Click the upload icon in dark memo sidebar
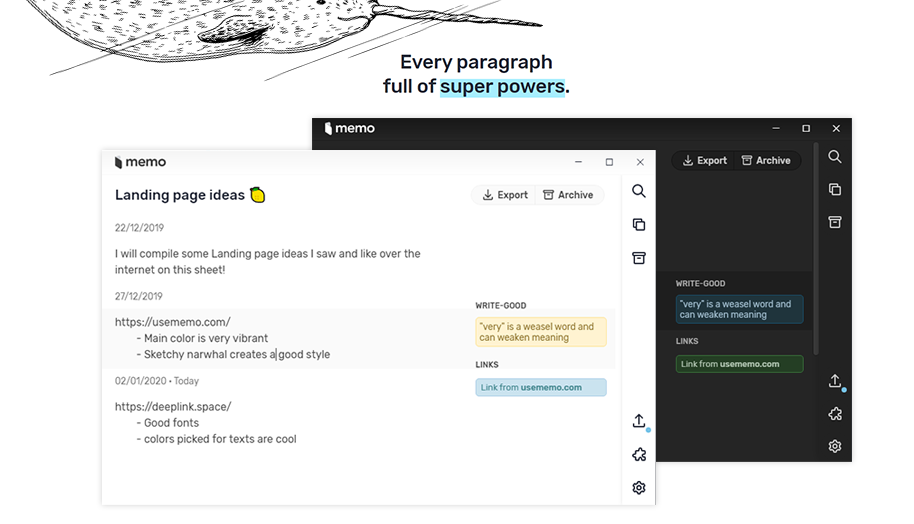This screenshot has width=914, height=524. pyautogui.click(x=835, y=381)
